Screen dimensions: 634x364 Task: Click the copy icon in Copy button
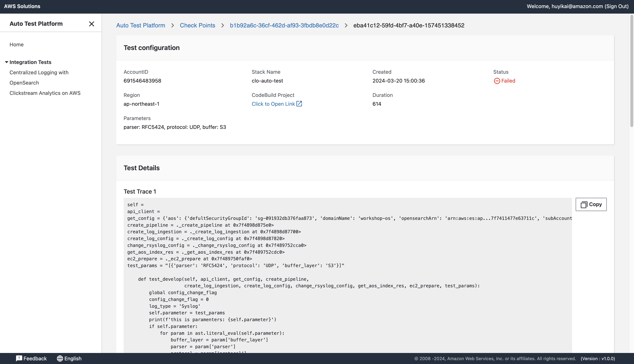click(584, 204)
